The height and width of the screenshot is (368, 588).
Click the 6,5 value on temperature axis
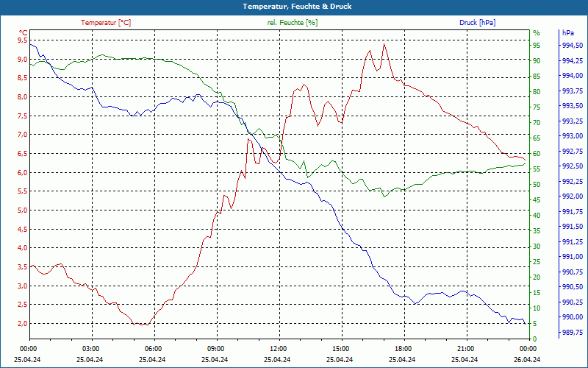23,154
